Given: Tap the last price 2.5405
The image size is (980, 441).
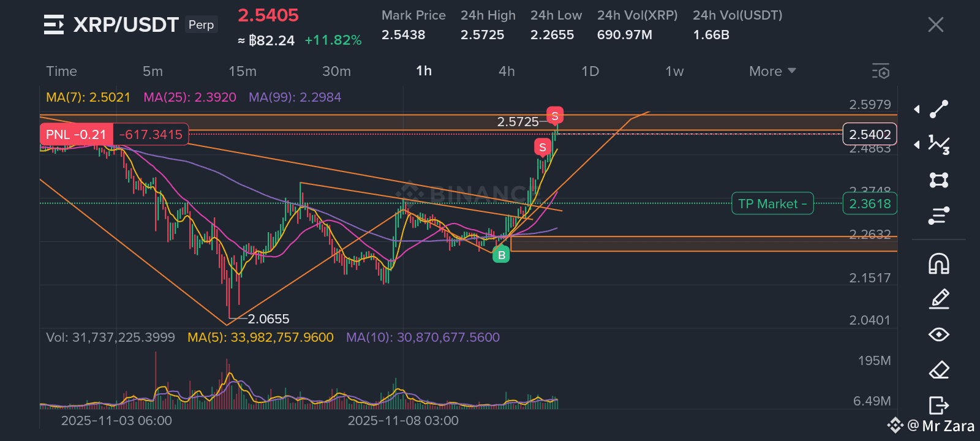Looking at the screenshot, I should pyautogui.click(x=268, y=15).
